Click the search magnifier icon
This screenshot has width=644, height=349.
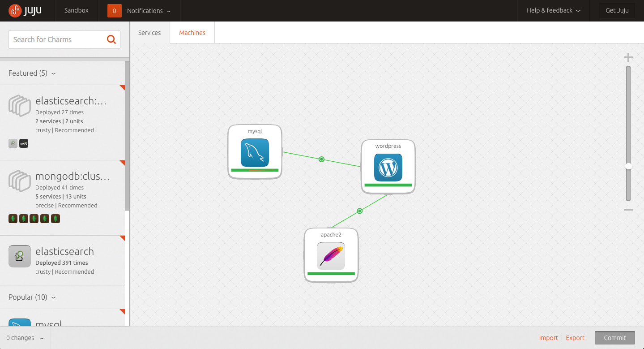[x=111, y=39]
